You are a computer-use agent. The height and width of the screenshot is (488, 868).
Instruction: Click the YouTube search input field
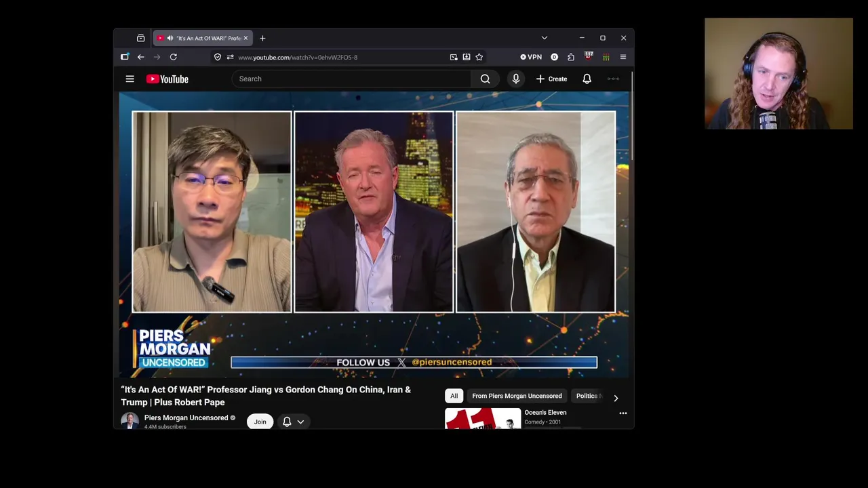pyautogui.click(x=351, y=79)
